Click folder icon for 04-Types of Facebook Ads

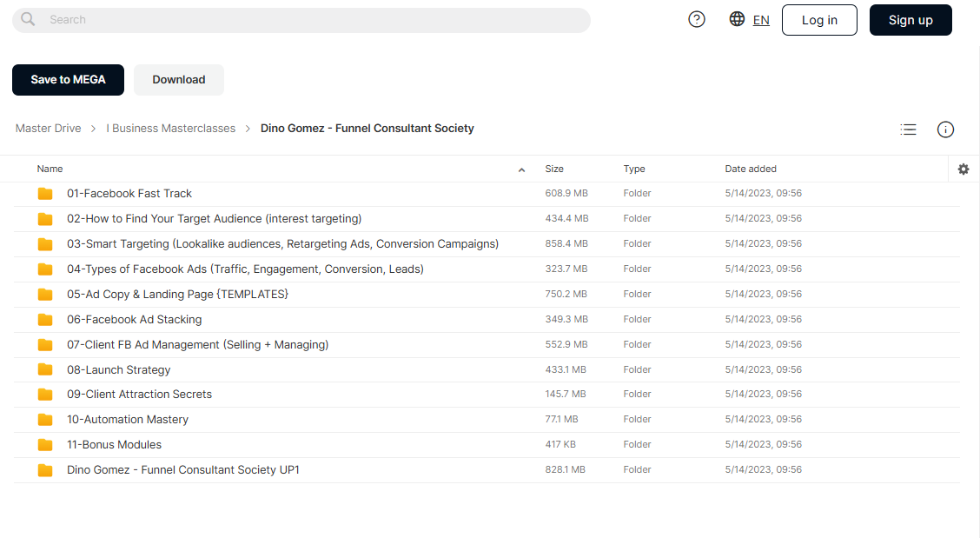point(45,269)
